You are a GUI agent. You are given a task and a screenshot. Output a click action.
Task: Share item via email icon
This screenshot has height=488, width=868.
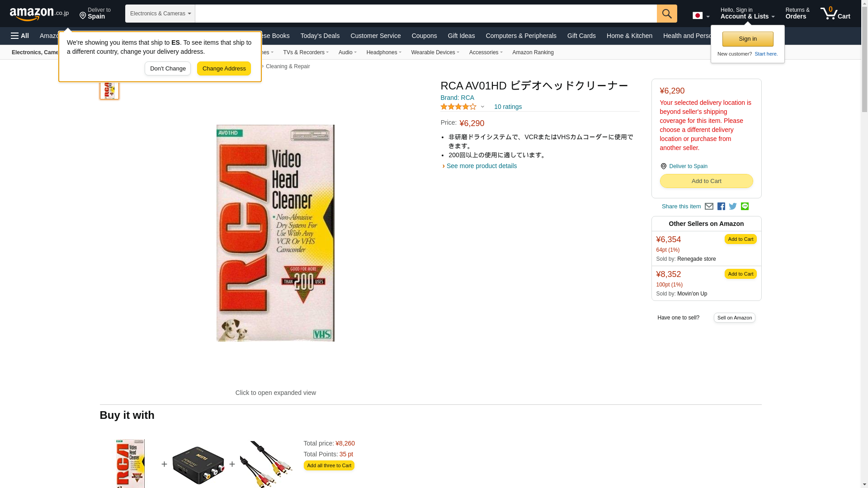pos(709,206)
